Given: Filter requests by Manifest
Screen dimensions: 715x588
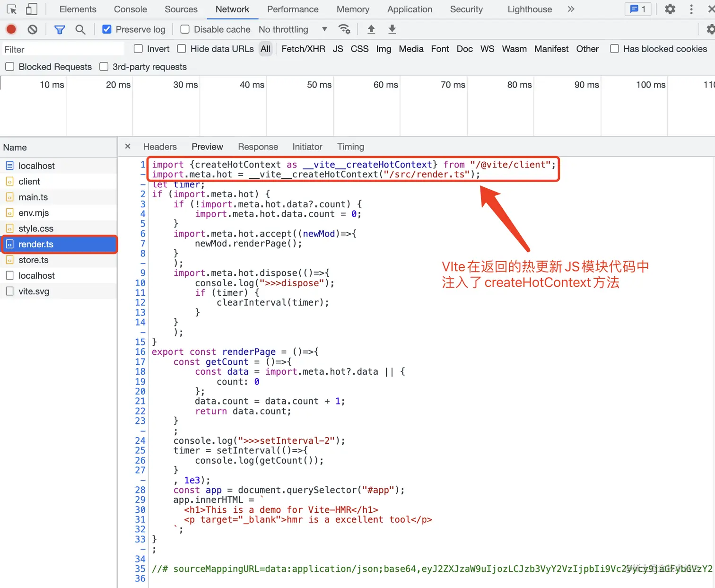Looking at the screenshot, I should click(x=551, y=49).
